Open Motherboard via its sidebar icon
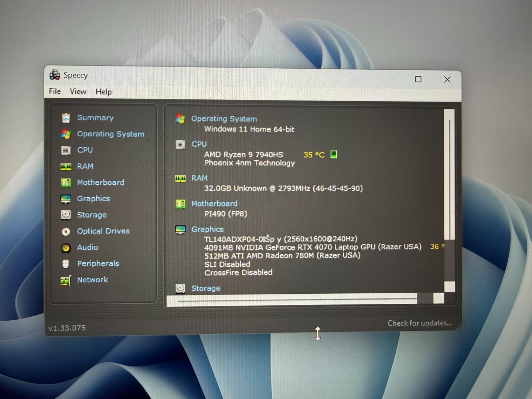 pos(66,183)
